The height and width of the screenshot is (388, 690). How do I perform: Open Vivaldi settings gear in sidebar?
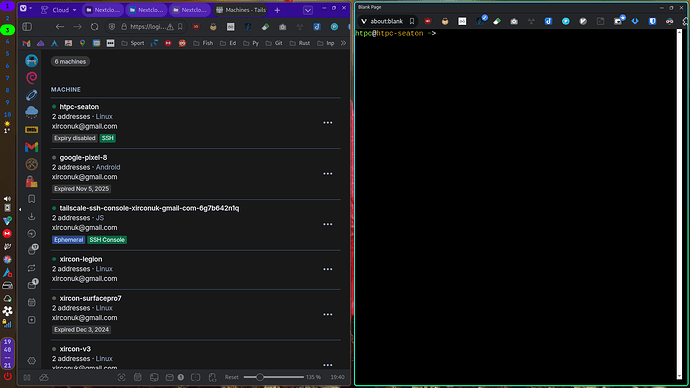32,361
